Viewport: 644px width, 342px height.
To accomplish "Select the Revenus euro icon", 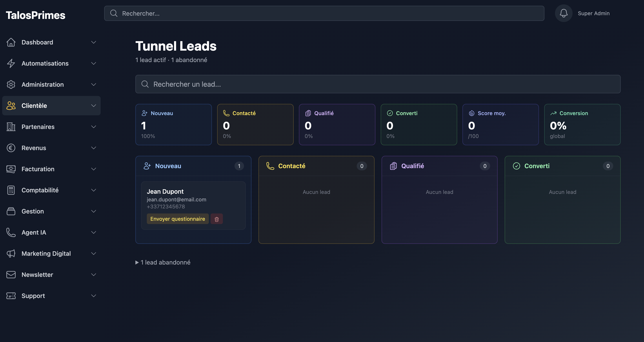I will [x=11, y=148].
